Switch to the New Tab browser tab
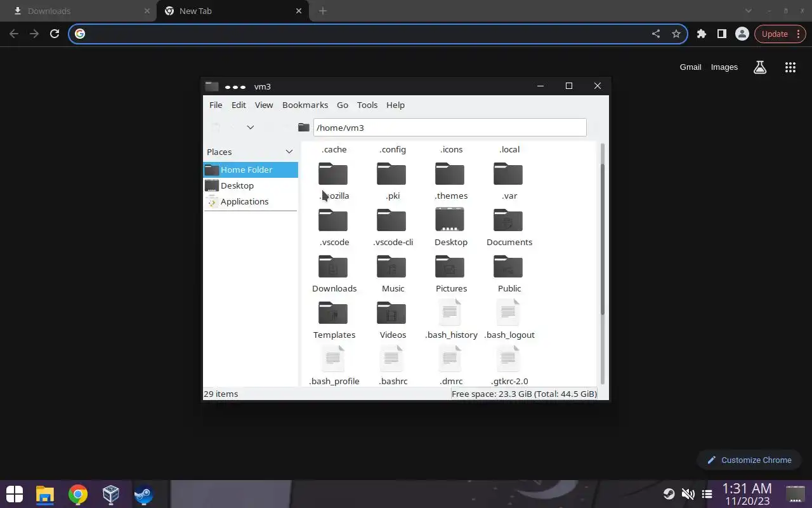Viewport: 812px width, 508px height. (232, 11)
